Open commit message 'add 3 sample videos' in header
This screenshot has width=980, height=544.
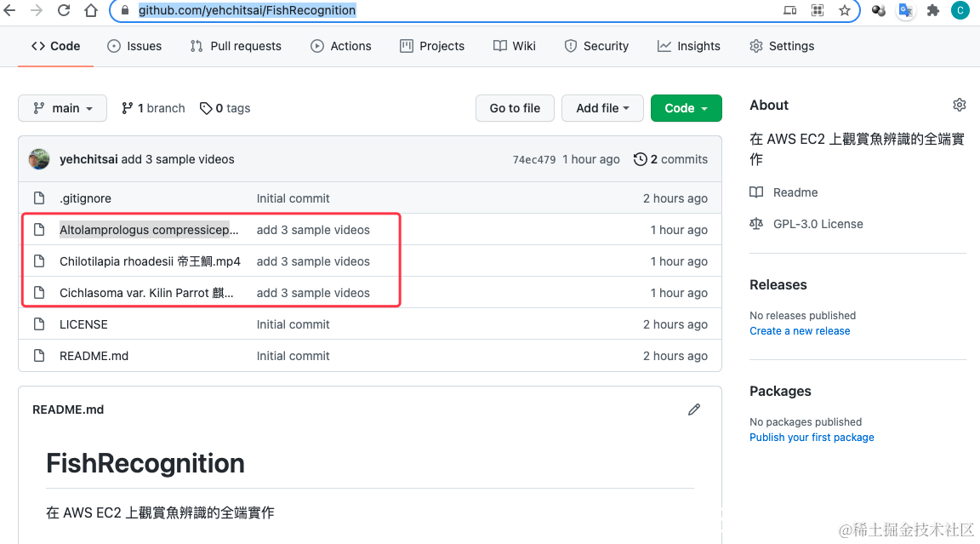point(178,159)
